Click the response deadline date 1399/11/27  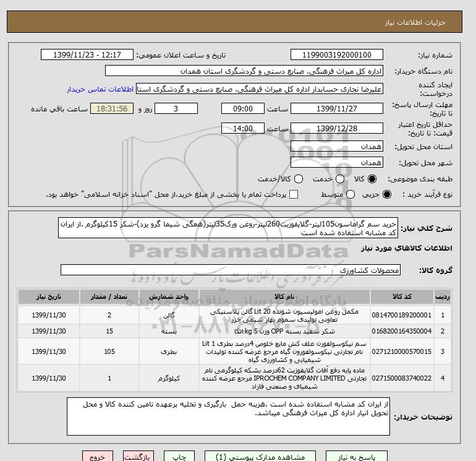pyautogui.click(x=337, y=108)
